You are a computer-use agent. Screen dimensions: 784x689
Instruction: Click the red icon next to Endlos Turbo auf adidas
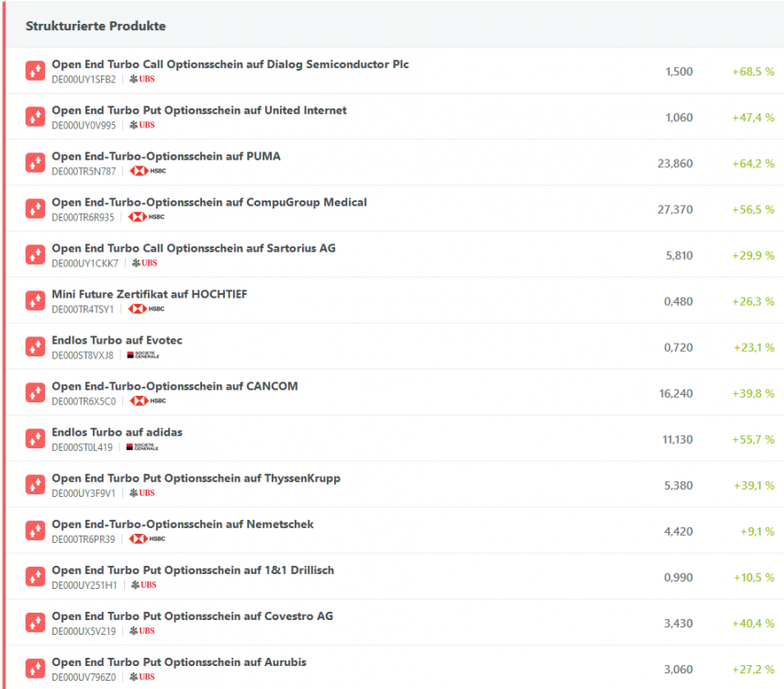(36, 438)
